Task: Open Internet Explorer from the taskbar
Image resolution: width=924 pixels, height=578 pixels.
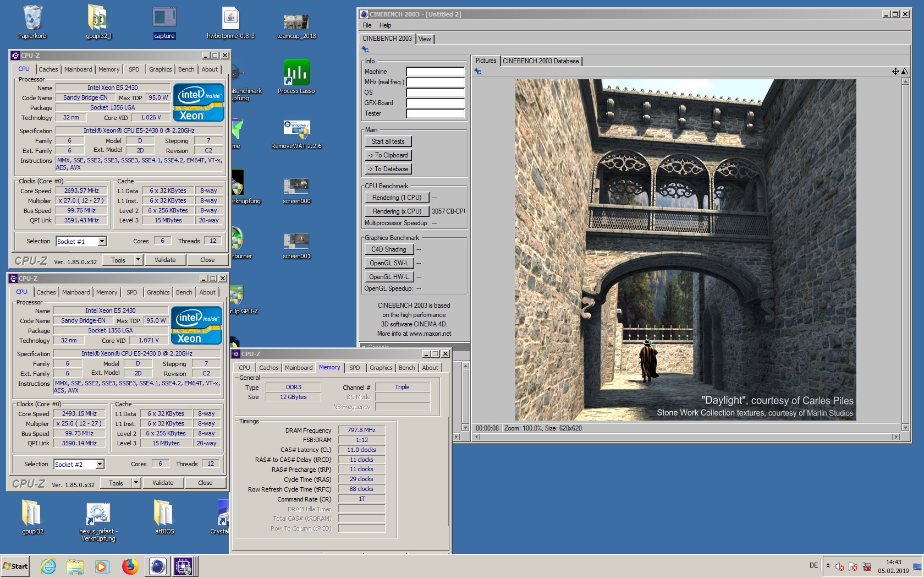Action: point(48,566)
